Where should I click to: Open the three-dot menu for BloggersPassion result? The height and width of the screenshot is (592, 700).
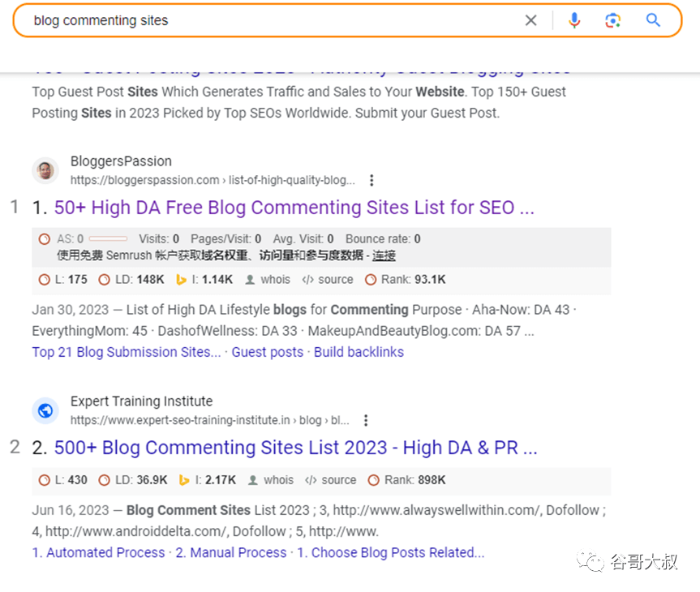click(x=371, y=180)
